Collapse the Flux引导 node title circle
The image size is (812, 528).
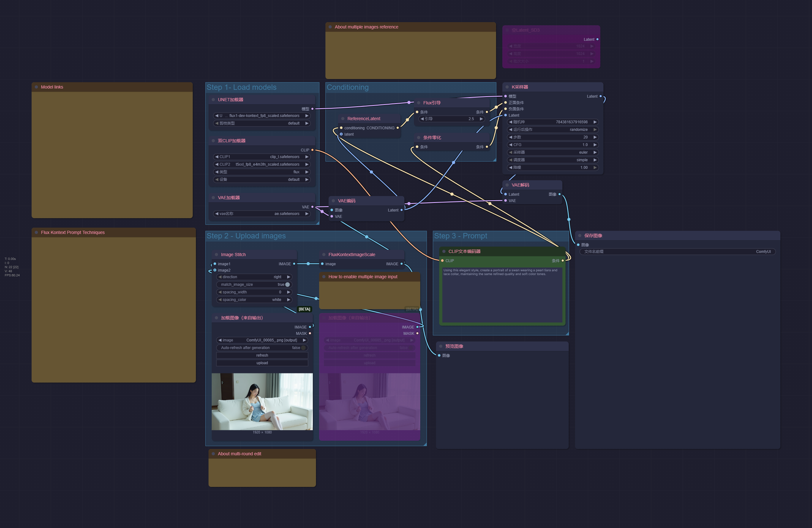tap(419, 102)
